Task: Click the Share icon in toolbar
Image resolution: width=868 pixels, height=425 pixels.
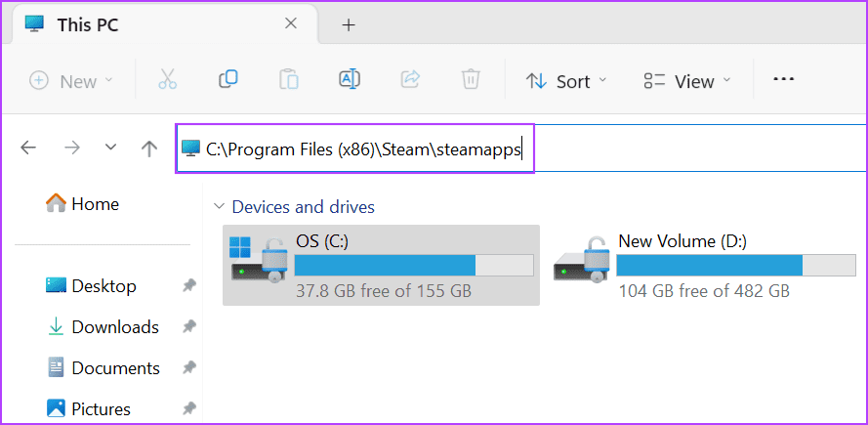Action: [x=410, y=79]
